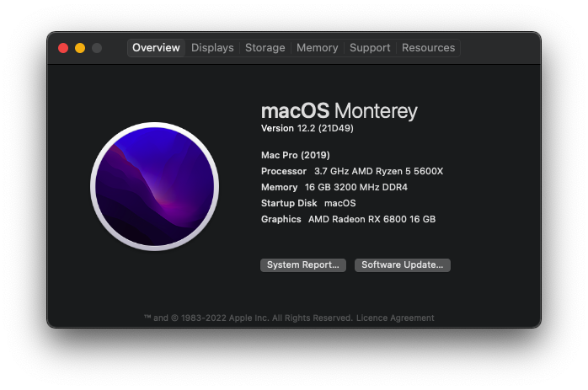This screenshot has height=390, width=588.
Task: Click the Version 12.2 build number text
Action: 306,129
